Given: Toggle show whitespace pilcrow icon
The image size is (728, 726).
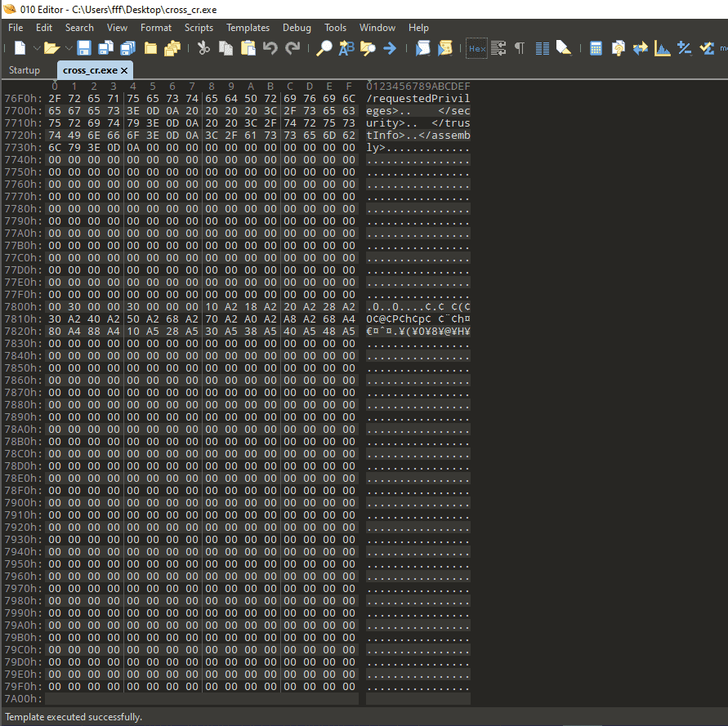Looking at the screenshot, I should (x=520, y=48).
